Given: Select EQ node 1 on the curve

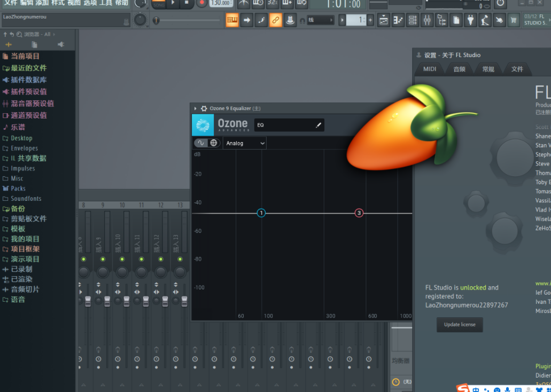Looking at the screenshot, I should [261, 213].
